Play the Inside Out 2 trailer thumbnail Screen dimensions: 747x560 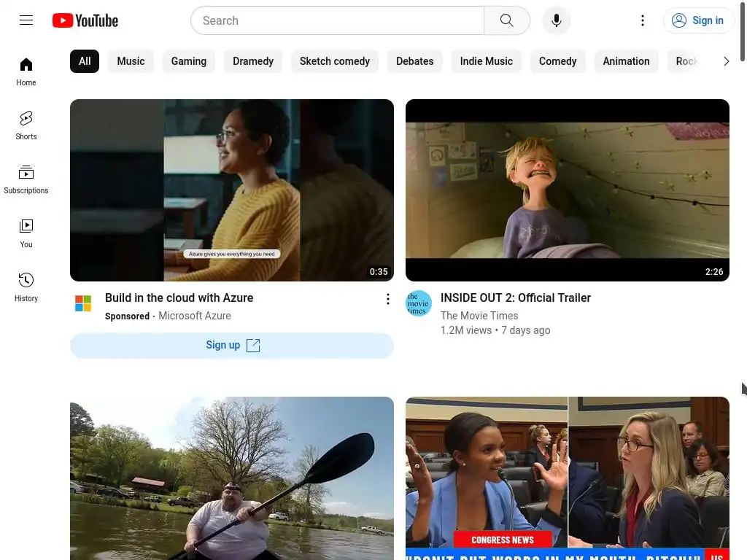568,190
